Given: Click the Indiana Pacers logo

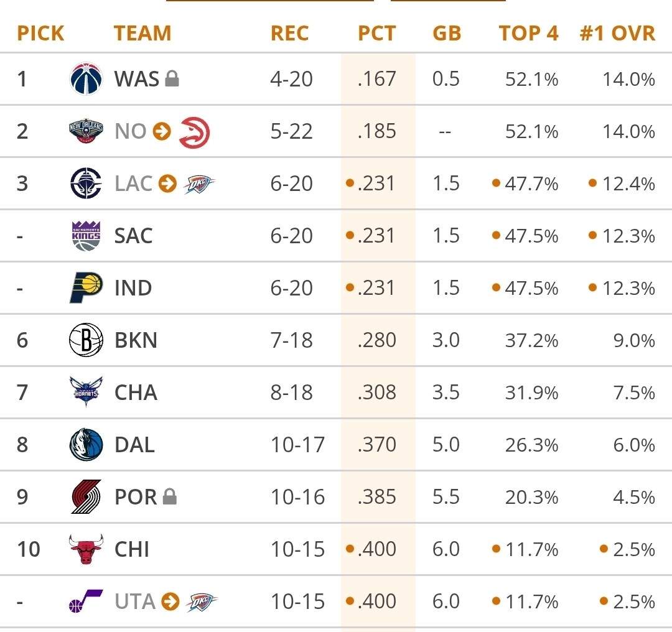Looking at the screenshot, I should click(86, 288).
